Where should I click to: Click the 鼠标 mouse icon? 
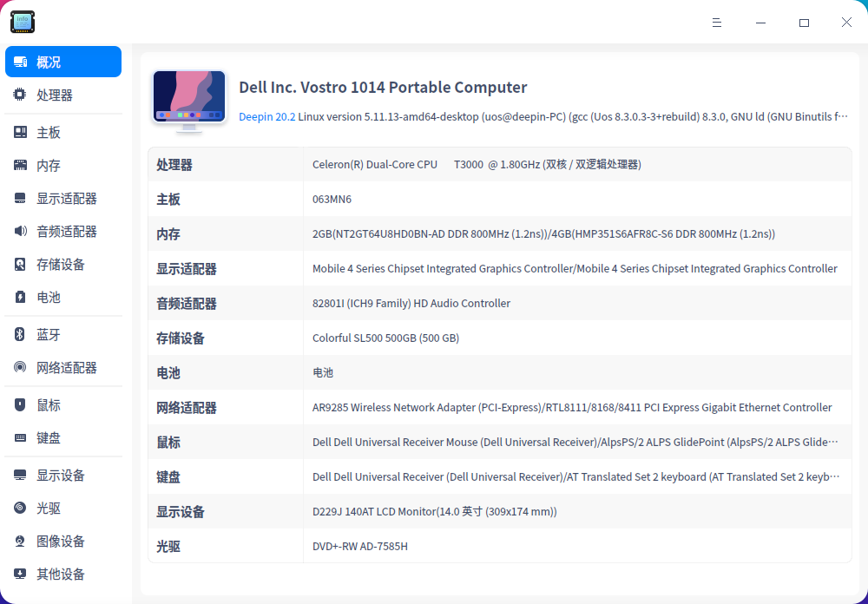20,404
